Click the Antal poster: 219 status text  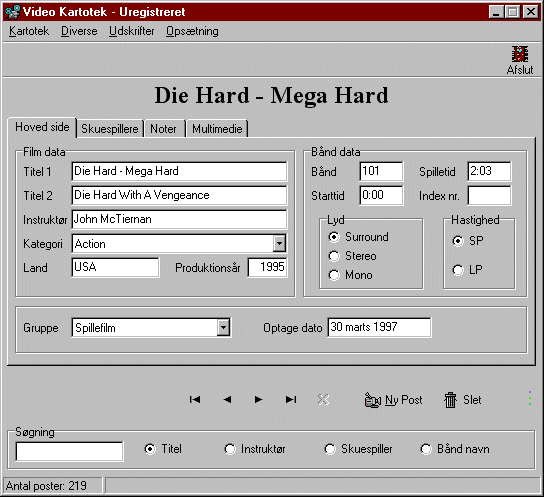(x=46, y=486)
